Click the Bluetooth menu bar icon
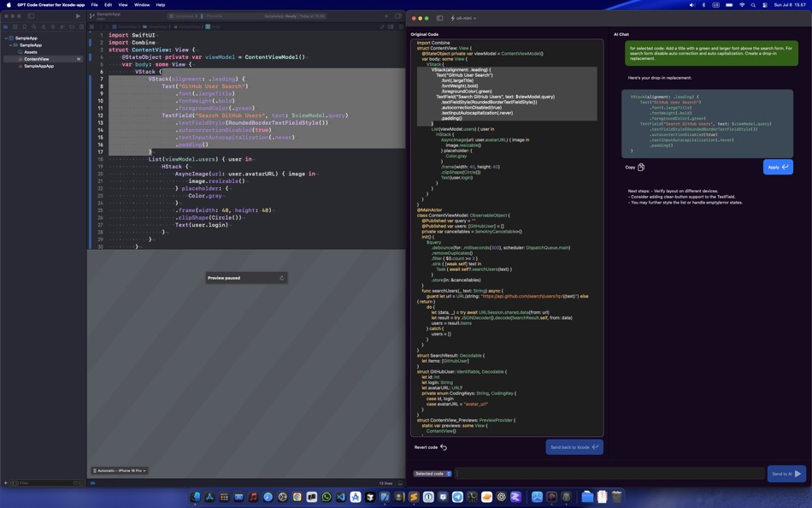Screen dimensions: 812x508 [x=703, y=4]
